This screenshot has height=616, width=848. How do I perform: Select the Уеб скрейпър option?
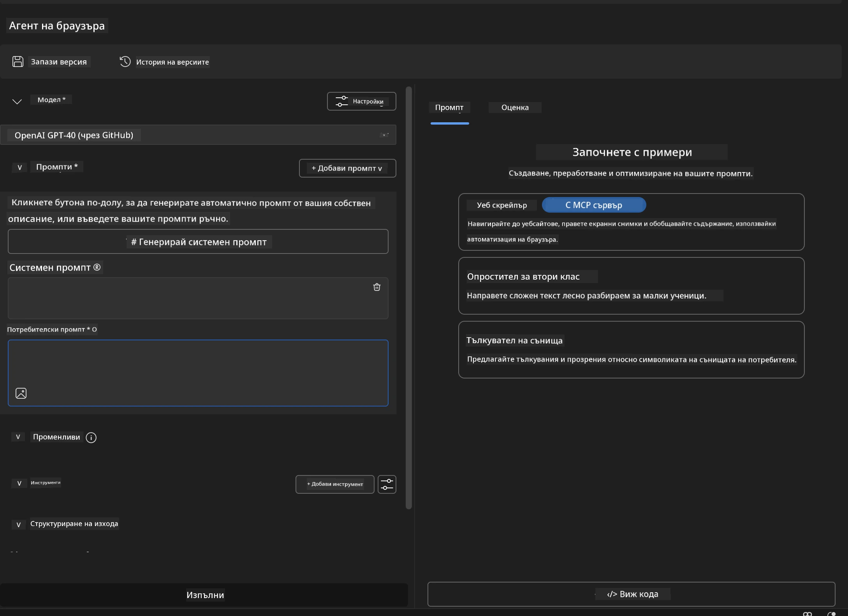coord(502,205)
